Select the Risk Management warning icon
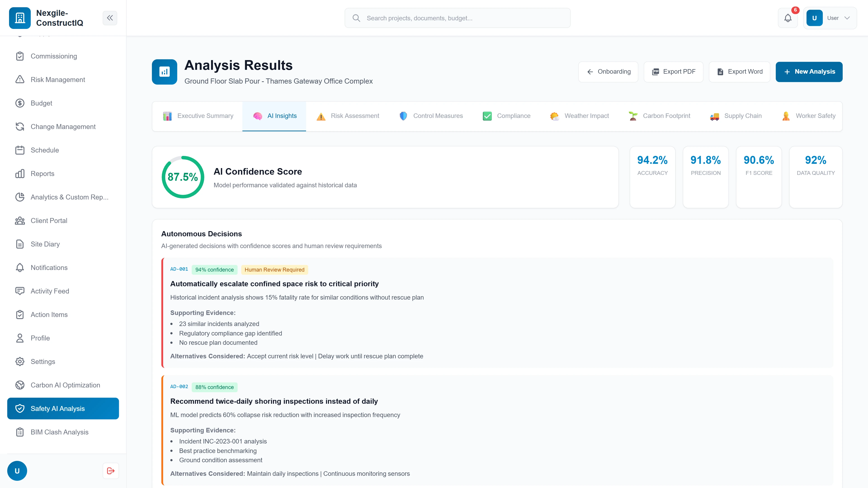The height and width of the screenshot is (488, 868). (x=19, y=80)
